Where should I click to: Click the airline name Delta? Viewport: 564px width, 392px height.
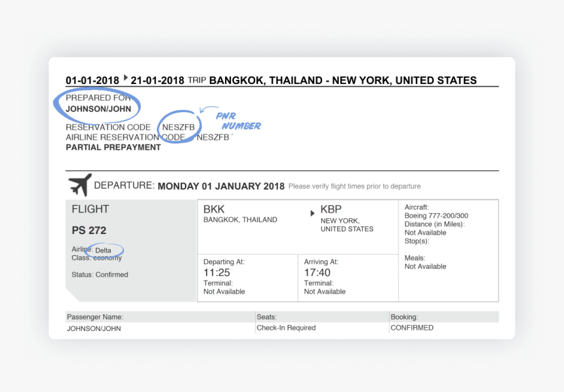pyautogui.click(x=103, y=250)
